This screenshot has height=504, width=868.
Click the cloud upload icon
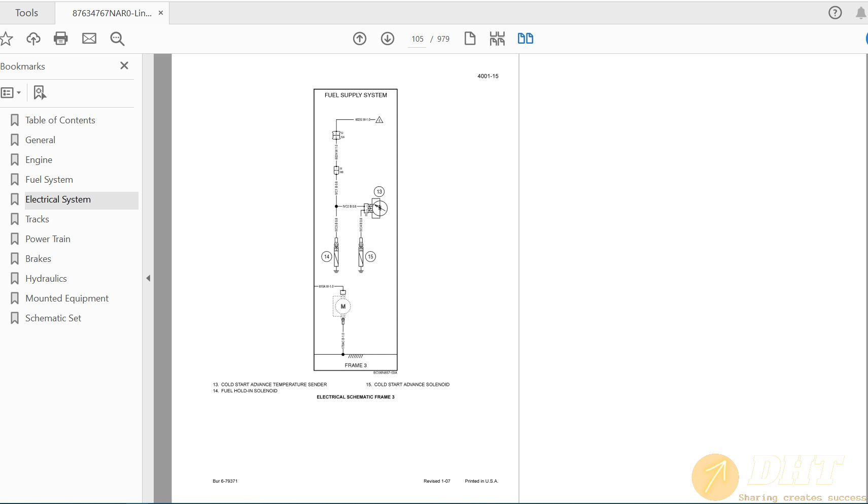33,39
